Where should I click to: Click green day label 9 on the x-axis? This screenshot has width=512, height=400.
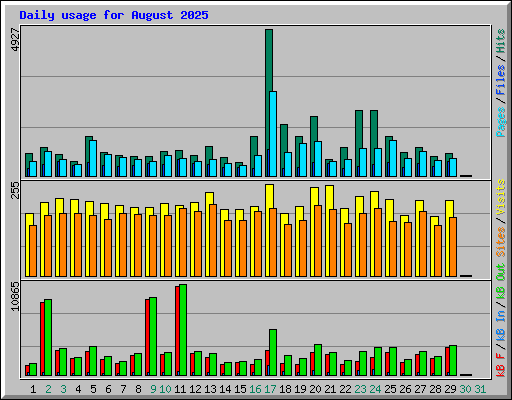pos(153,389)
